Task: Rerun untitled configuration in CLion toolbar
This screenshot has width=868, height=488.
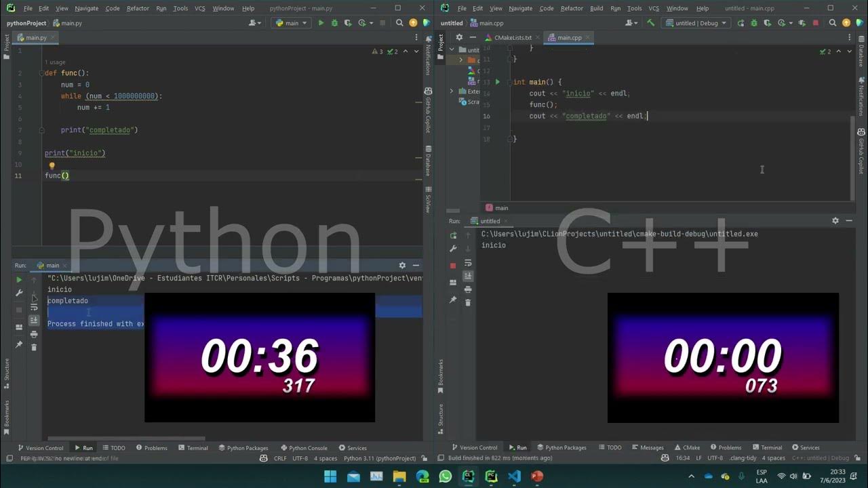Action: coord(741,23)
